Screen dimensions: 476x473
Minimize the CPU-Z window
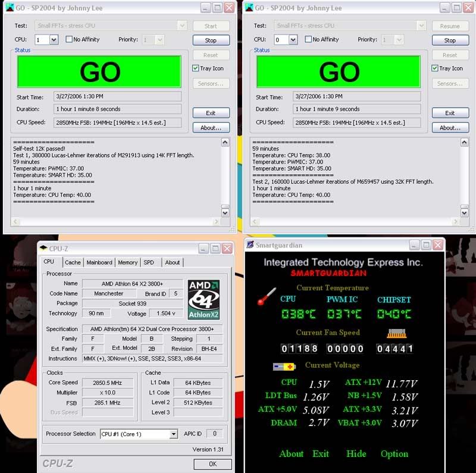[x=203, y=249]
